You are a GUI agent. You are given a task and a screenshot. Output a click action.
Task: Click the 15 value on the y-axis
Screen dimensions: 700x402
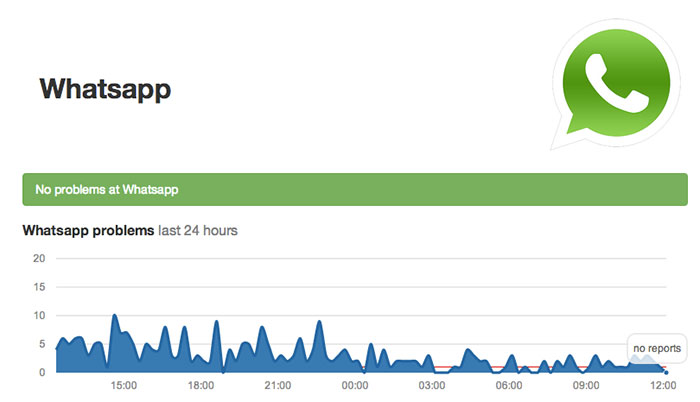pyautogui.click(x=40, y=286)
